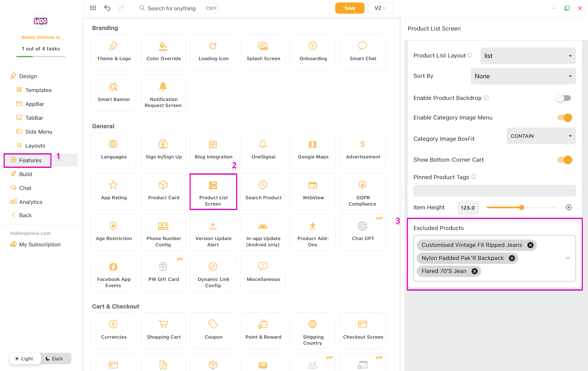Switch to Dark theme mode

(x=54, y=358)
